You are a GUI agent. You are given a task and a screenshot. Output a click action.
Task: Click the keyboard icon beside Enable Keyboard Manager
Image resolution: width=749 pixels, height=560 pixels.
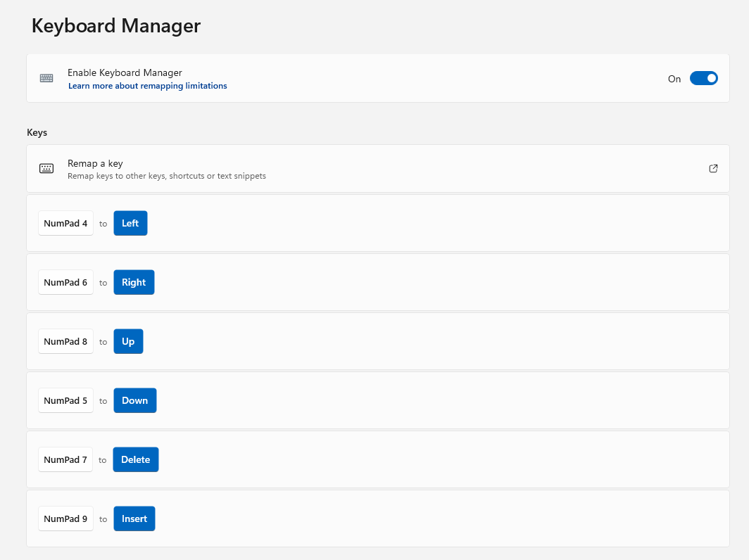[46, 78]
